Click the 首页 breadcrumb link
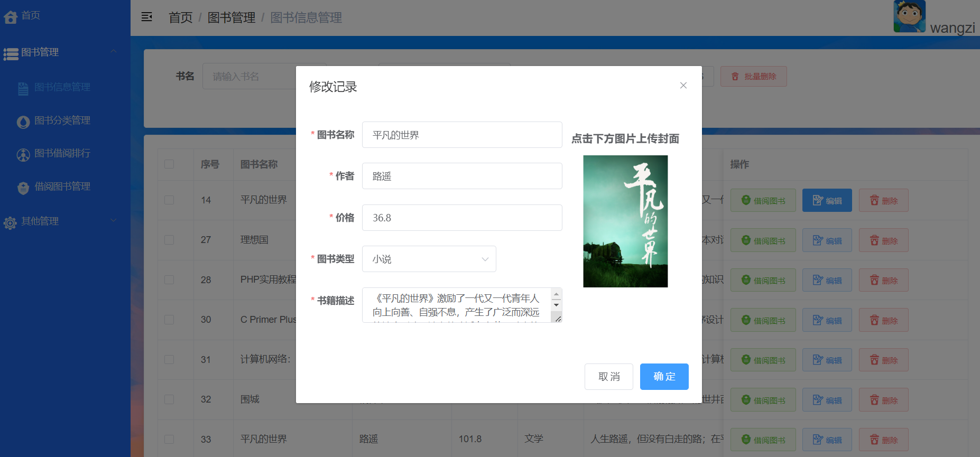This screenshot has height=457, width=980. point(181,17)
